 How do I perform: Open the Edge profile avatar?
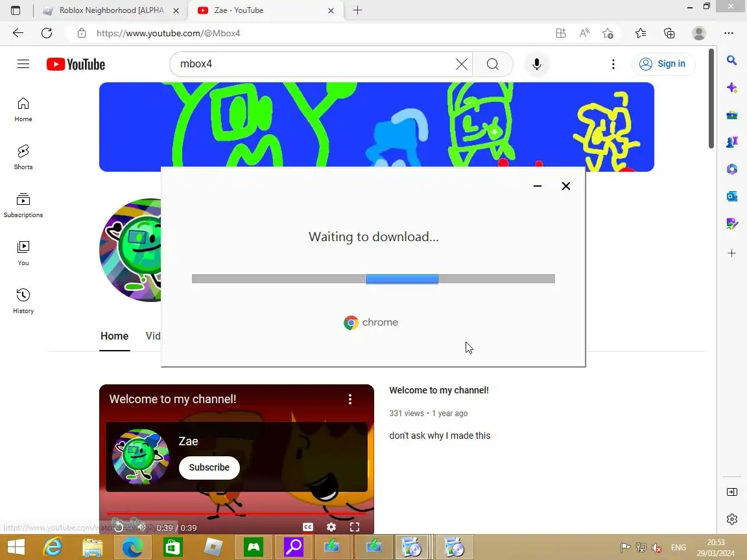(x=699, y=33)
